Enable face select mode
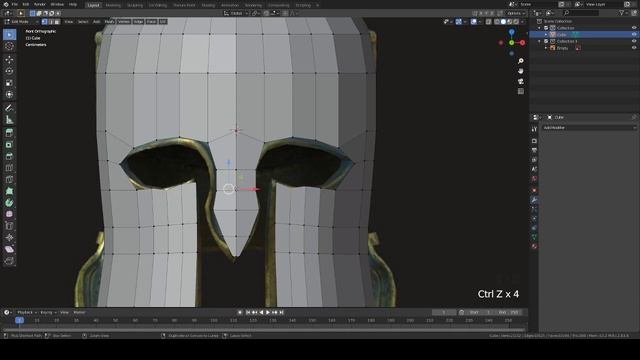Image resolution: width=640 pixels, height=360 pixels. [x=57, y=22]
